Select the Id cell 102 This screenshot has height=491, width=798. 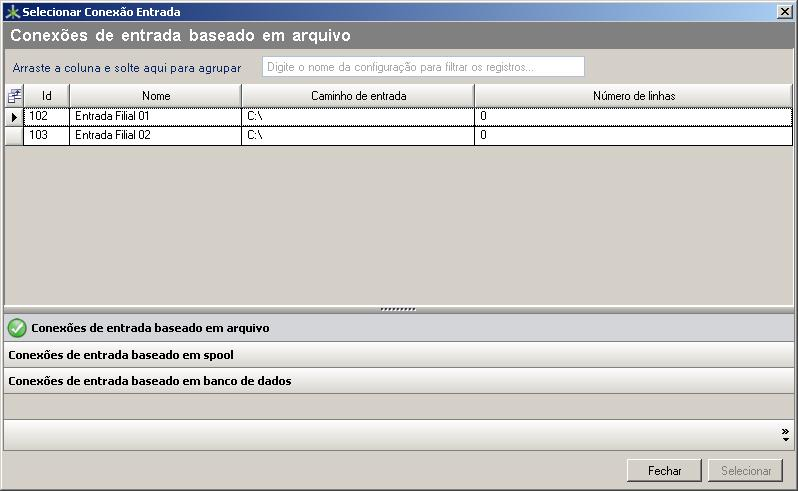click(x=46, y=117)
